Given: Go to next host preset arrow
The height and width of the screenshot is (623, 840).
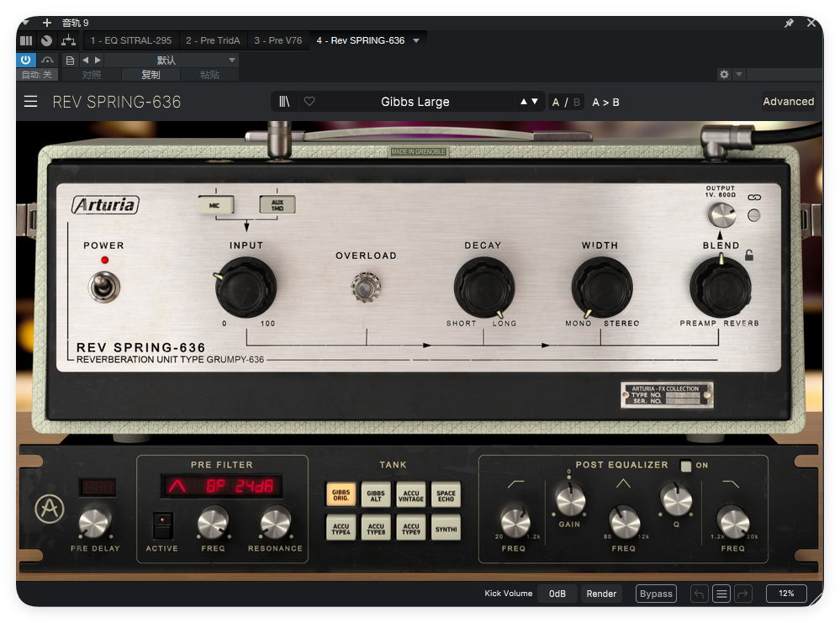Looking at the screenshot, I should coord(98,60).
